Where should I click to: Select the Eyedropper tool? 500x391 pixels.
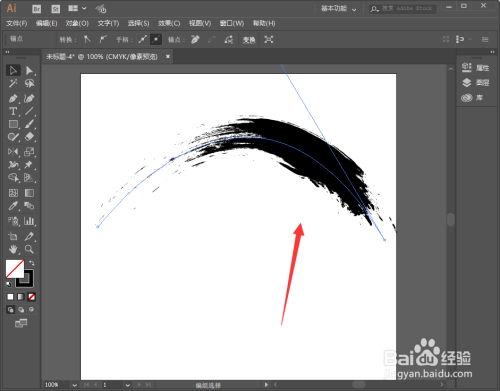pos(13,206)
